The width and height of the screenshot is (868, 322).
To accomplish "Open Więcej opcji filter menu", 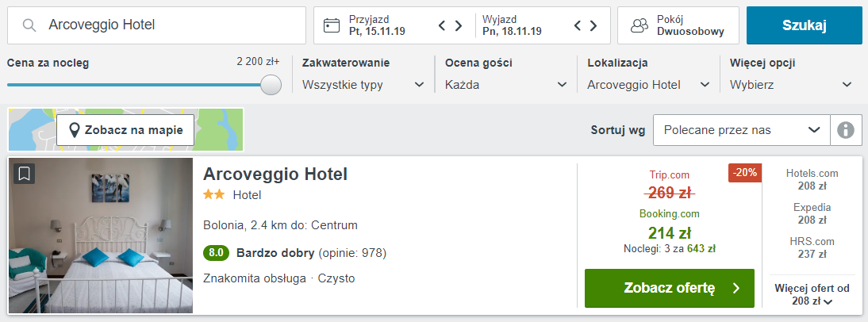I will point(791,85).
